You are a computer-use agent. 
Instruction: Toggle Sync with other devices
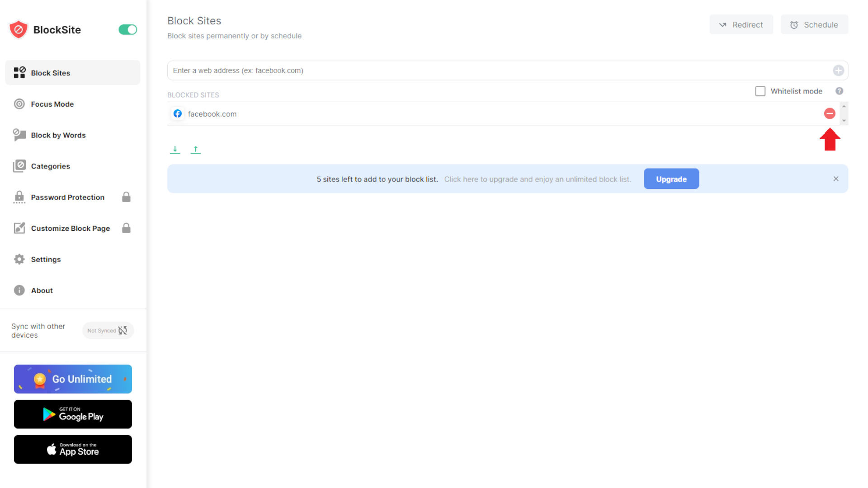(108, 330)
